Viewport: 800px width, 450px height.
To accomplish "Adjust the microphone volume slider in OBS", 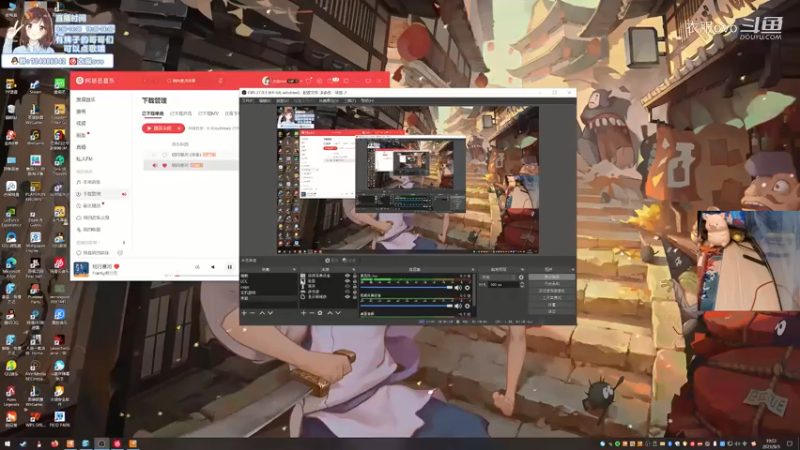I will click(x=407, y=288).
